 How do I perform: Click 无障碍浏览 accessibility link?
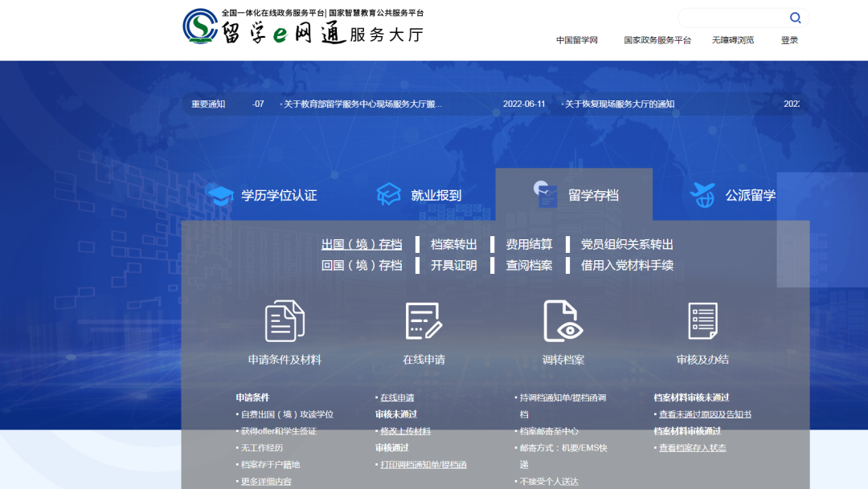point(732,40)
